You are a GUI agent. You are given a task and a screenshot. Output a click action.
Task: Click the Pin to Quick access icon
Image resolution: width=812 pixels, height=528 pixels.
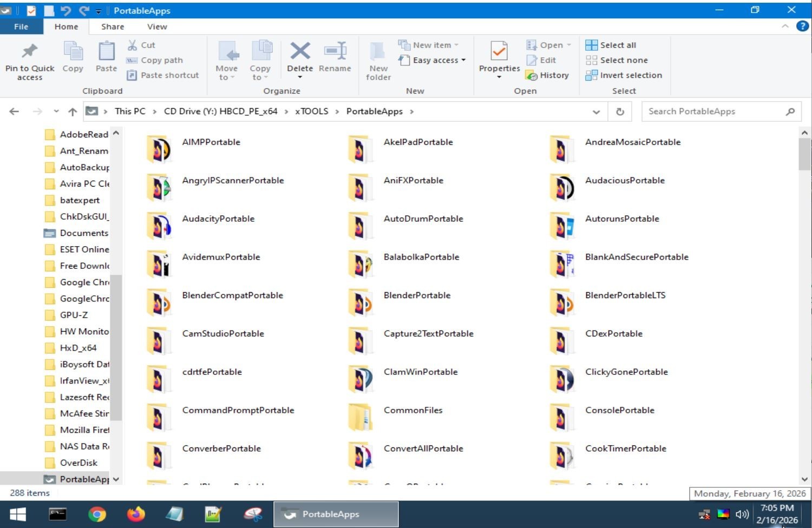point(30,51)
